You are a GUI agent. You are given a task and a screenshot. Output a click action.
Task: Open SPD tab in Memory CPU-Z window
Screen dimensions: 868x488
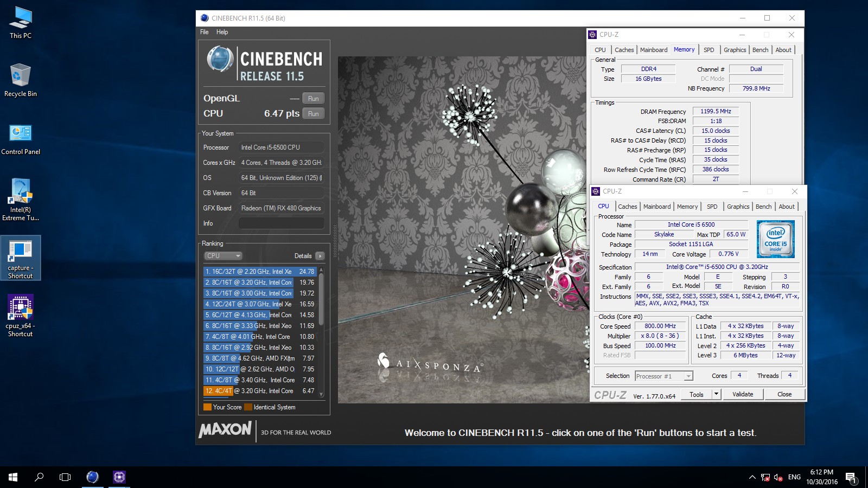point(709,50)
